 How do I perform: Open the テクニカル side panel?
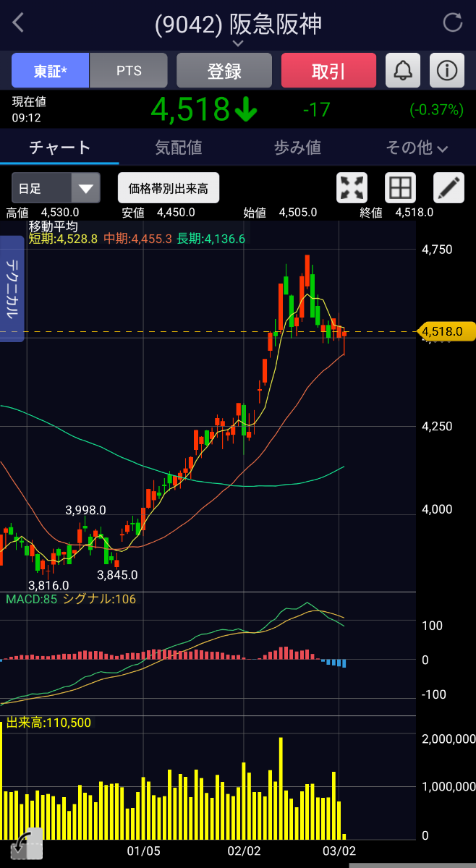pyautogui.click(x=12, y=289)
